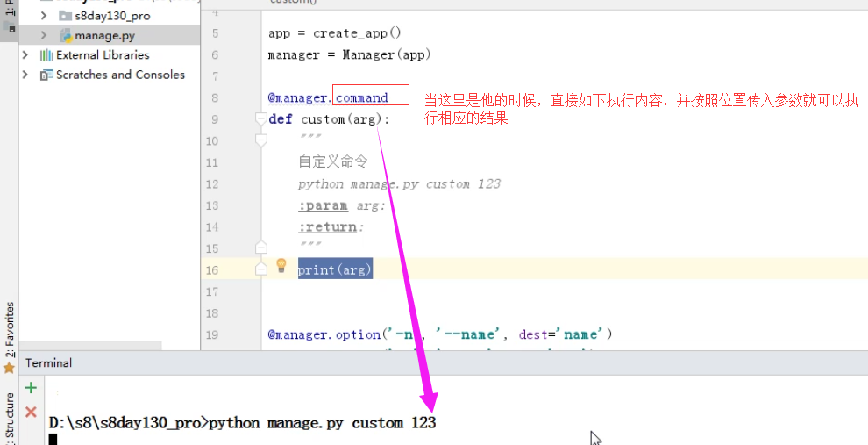The width and height of the screenshot is (868, 445).
Task: Click the fold end marker on line 15
Action: (x=260, y=248)
